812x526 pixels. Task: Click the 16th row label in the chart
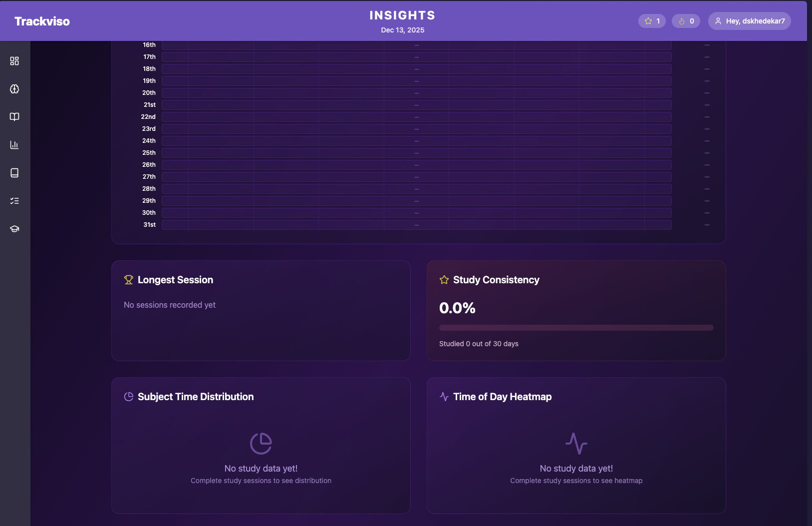pos(149,44)
